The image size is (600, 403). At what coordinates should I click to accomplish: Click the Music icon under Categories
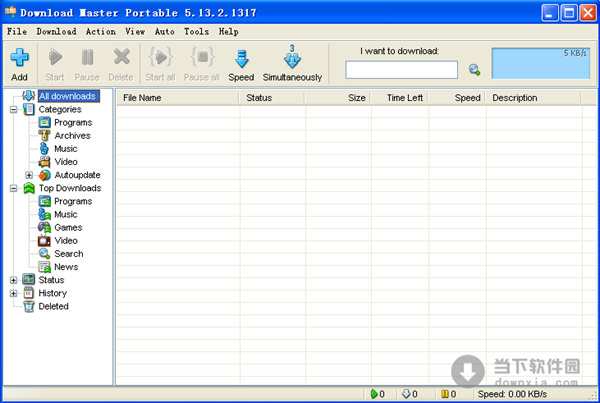[x=44, y=148]
